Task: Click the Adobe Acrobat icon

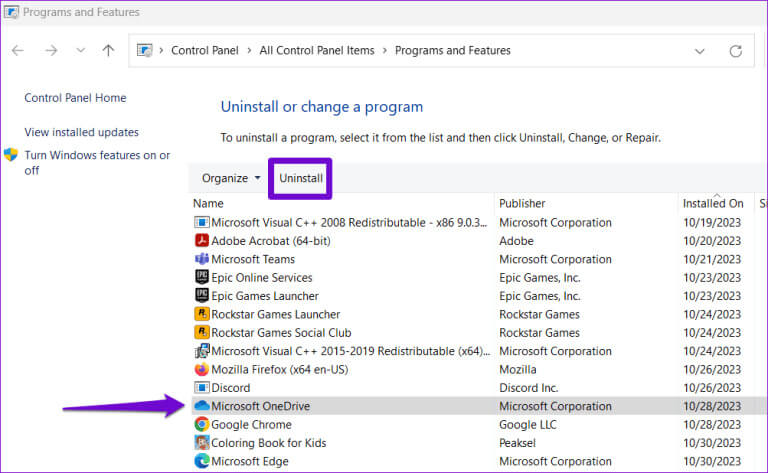Action: pos(201,240)
